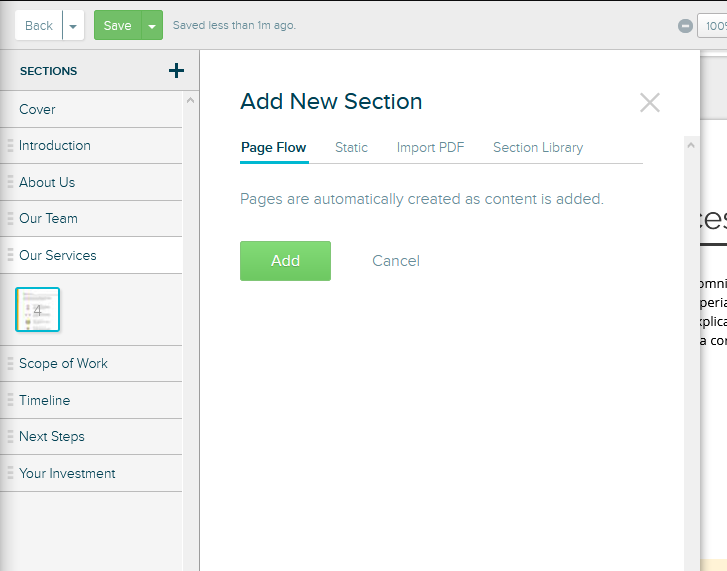Viewport: 727px width, 571px height.
Task: Click Cancel in the dialog
Action: click(x=395, y=261)
